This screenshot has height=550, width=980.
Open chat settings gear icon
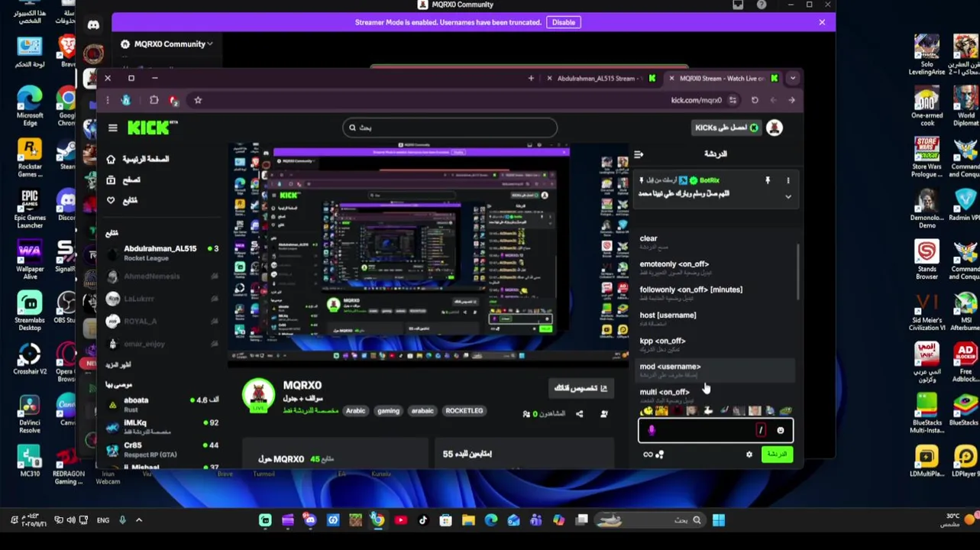point(749,455)
